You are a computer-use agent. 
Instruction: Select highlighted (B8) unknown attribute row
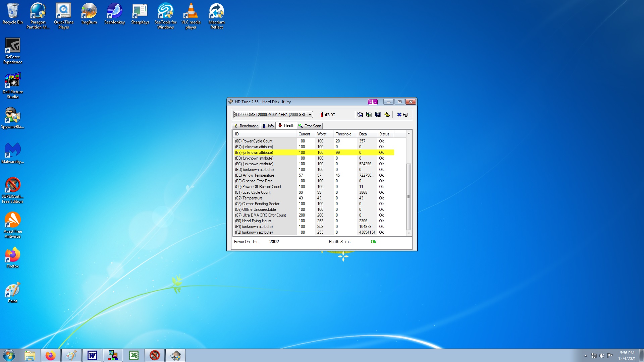[x=314, y=153]
